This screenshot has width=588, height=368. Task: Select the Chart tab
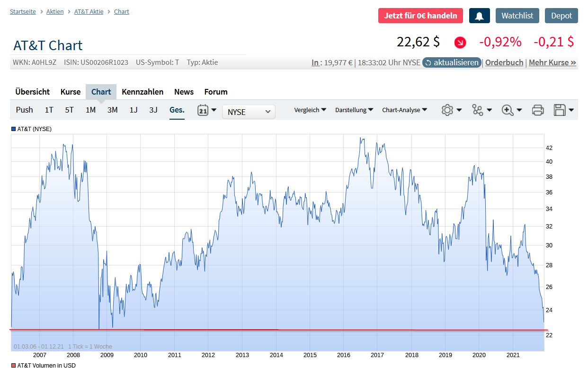(x=101, y=92)
